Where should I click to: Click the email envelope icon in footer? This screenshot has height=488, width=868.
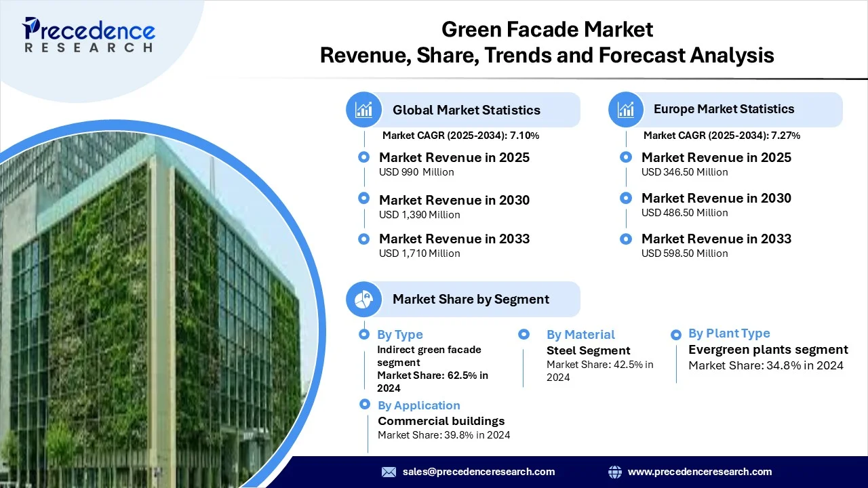(389, 472)
